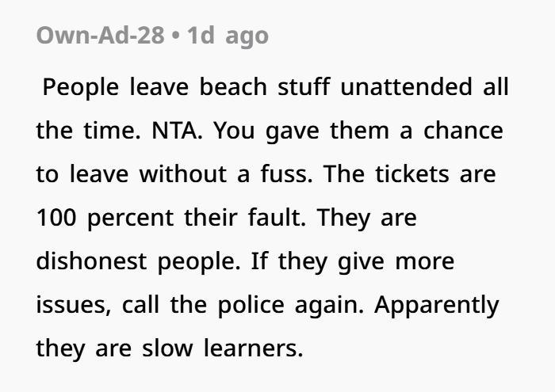Click the word "slow" in the last line

167,348
